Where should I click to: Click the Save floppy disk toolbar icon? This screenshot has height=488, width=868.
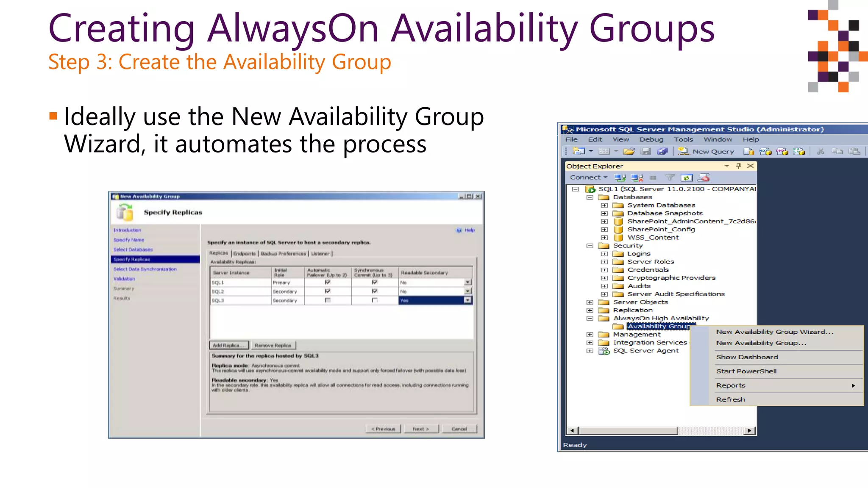(646, 151)
